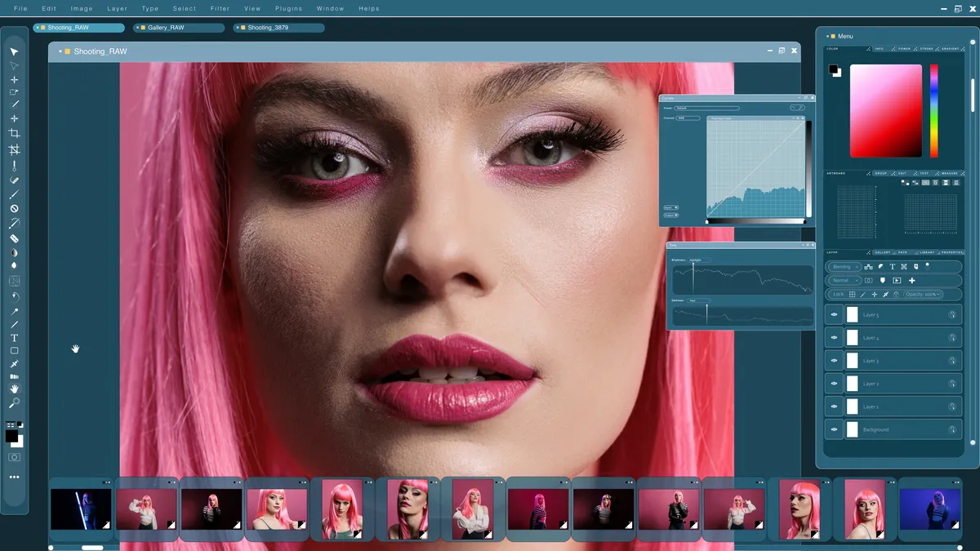Hide Layer 5 using its eye icon
The width and height of the screenshot is (980, 551).
tap(834, 314)
